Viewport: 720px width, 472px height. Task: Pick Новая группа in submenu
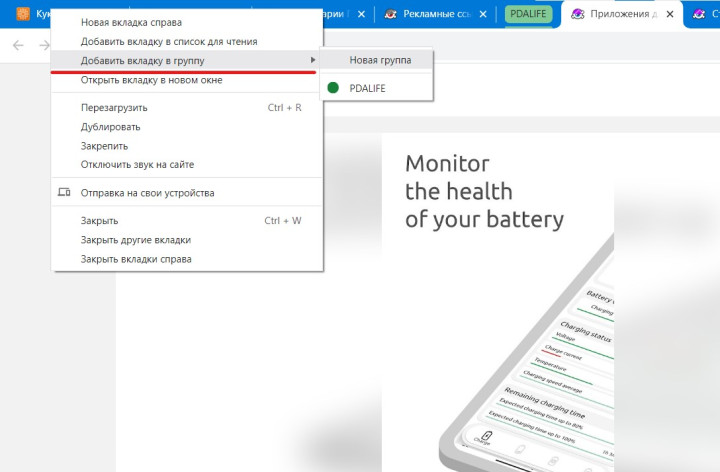click(379, 60)
